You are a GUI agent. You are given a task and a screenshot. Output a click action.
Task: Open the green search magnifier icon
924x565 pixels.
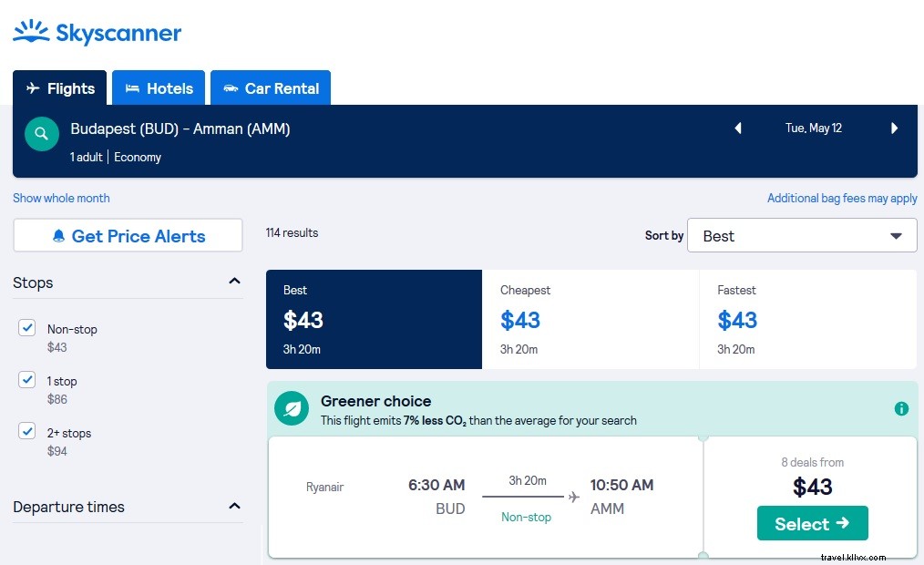[41, 133]
